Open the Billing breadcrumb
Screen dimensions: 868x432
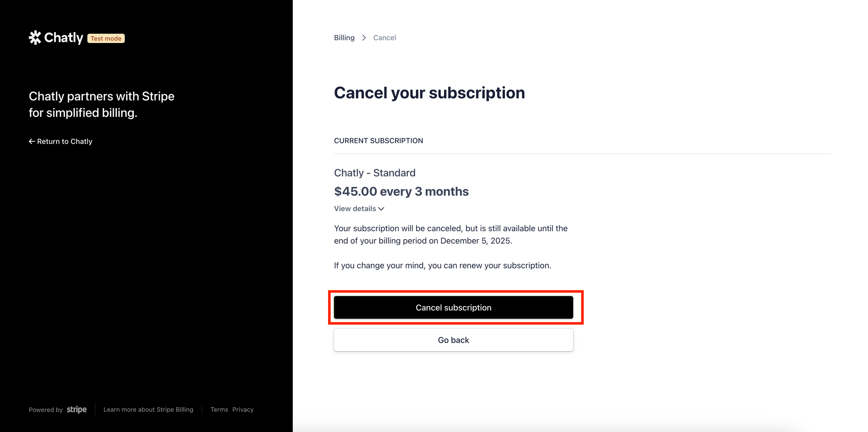[x=344, y=38]
